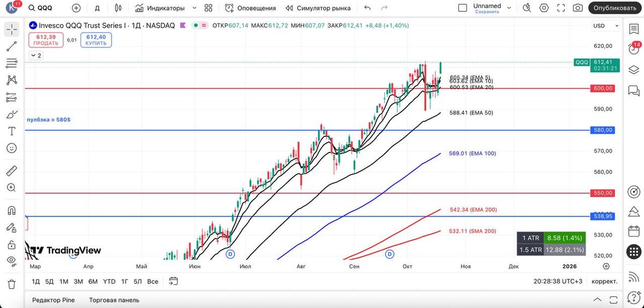Screen dimensions: 644x308
Task: Click the purple flag next to symbol
Action: (x=184, y=25)
